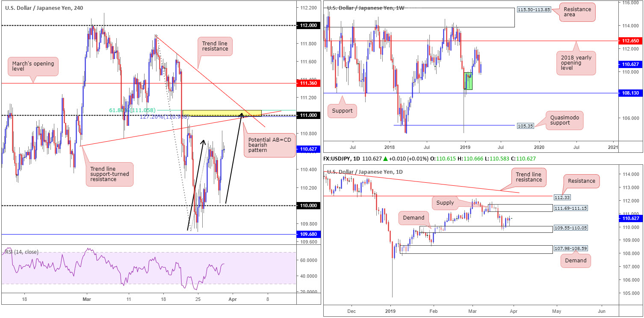Viewport: 644px width, 318px height.
Task: Click the bold 111.000 level label
Action: pos(308,116)
